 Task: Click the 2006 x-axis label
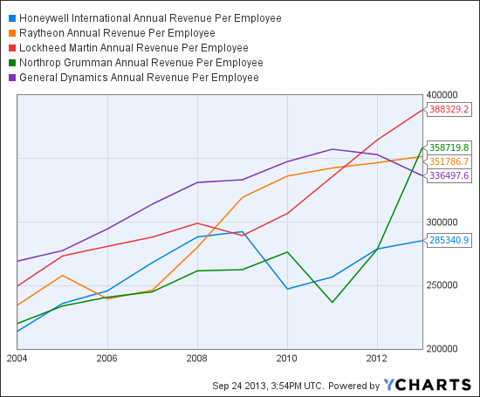pos(107,358)
